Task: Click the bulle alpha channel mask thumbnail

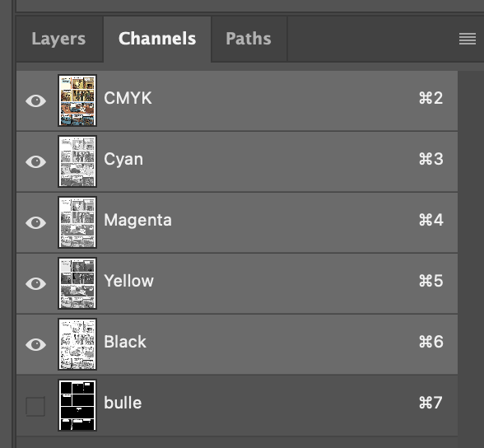Action: 77,405
